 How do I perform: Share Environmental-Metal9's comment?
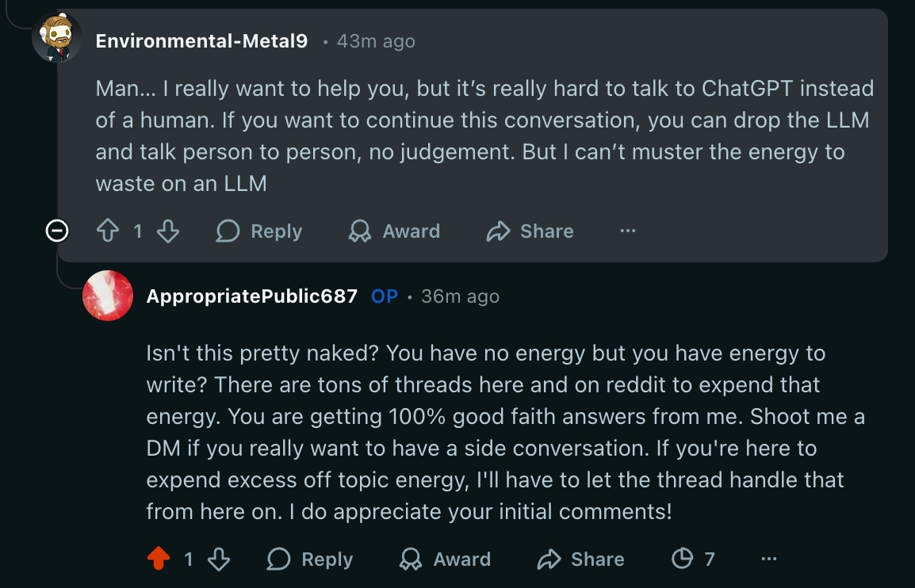(x=530, y=231)
